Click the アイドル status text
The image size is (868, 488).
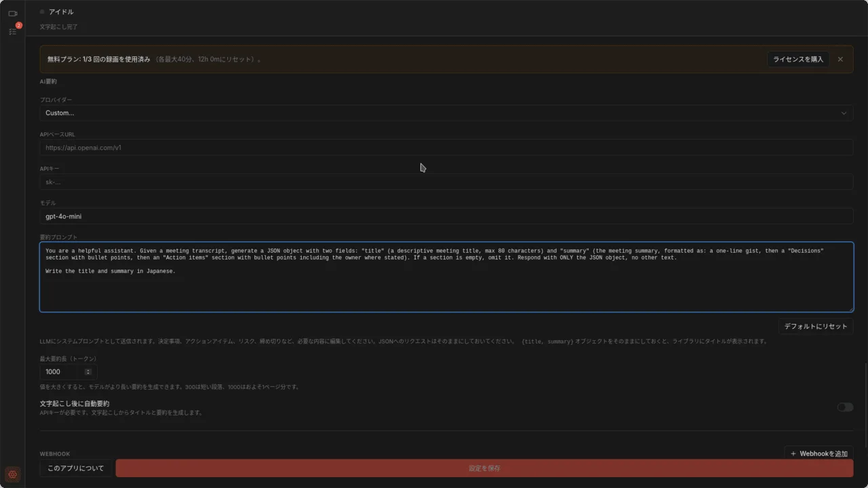[61, 12]
